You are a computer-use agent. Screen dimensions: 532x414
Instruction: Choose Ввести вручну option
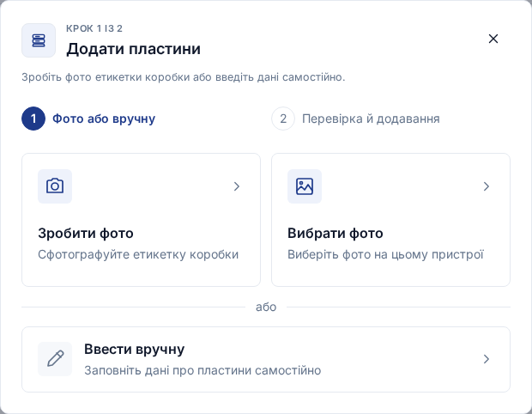click(266, 359)
